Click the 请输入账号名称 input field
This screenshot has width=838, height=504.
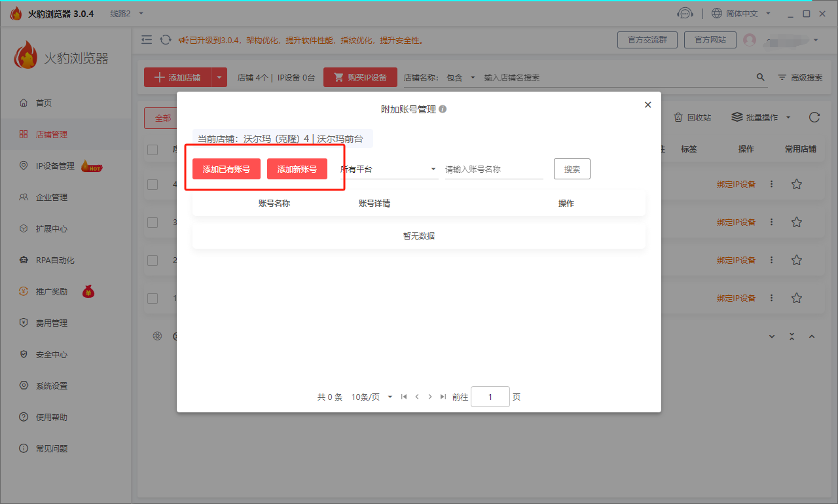click(494, 169)
